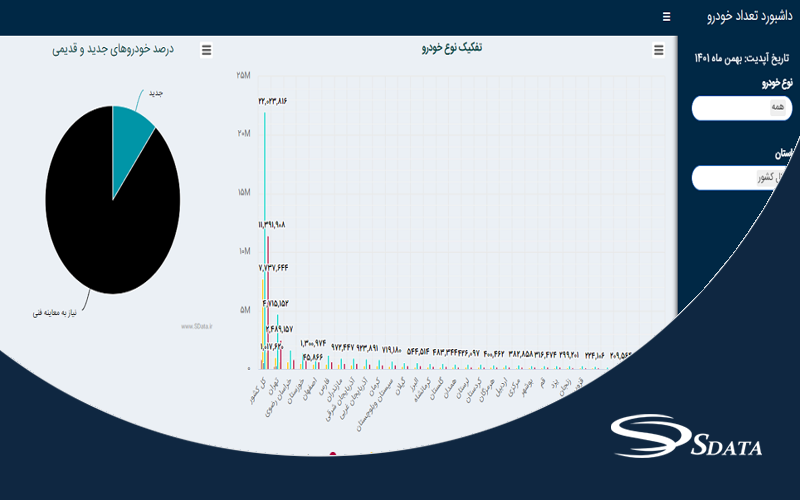Click the درصد خودروهای جدید و قدیمی title
Viewport: 800px width, 500px height.
coord(113,48)
